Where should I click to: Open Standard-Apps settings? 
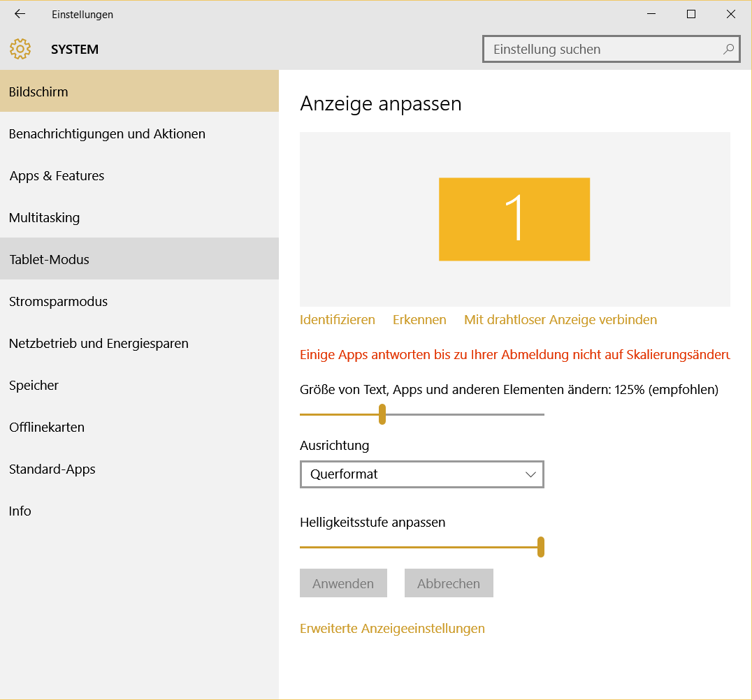(x=52, y=469)
